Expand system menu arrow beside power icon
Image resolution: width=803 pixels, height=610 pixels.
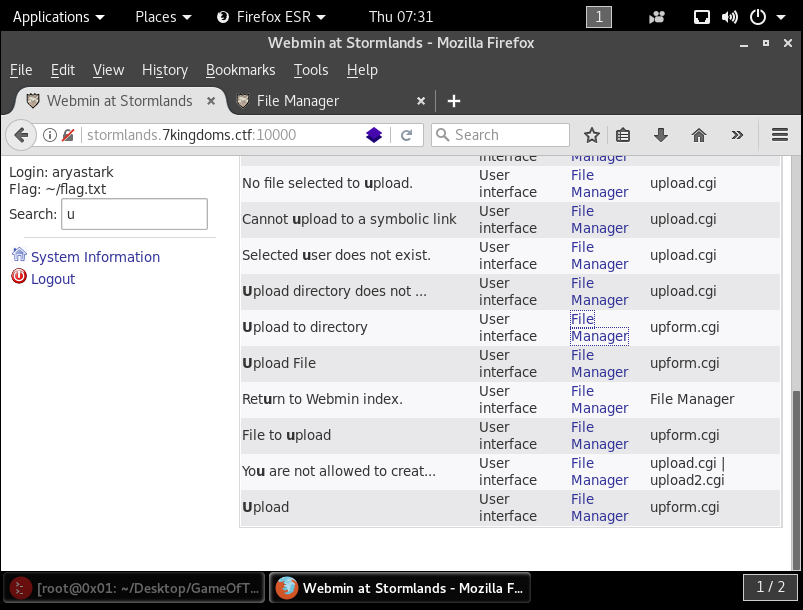point(781,17)
